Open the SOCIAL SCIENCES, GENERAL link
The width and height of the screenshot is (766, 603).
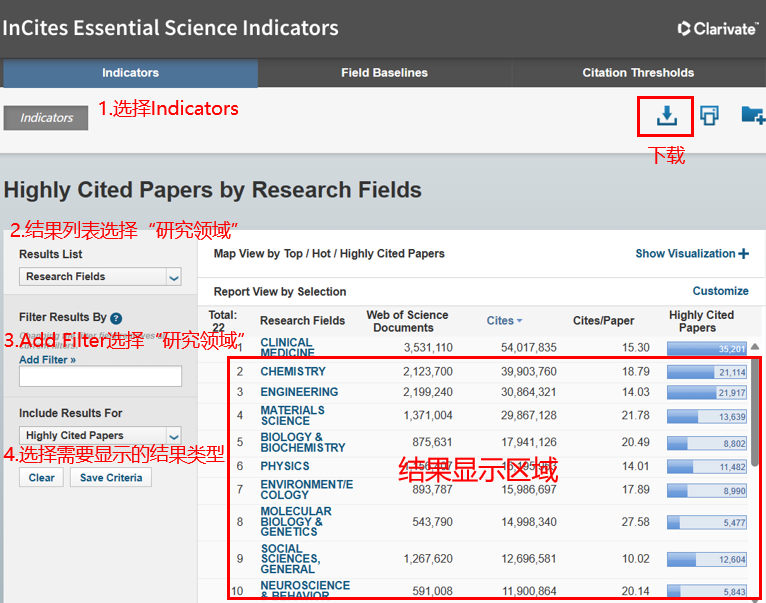tap(291, 559)
